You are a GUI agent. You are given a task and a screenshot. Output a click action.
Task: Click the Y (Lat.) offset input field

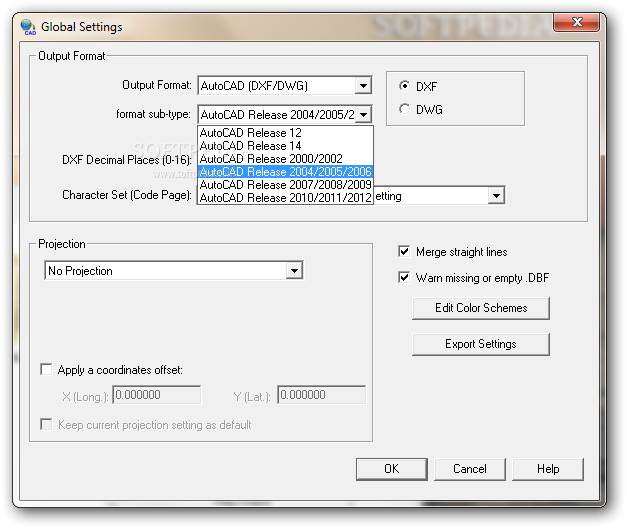(321, 395)
